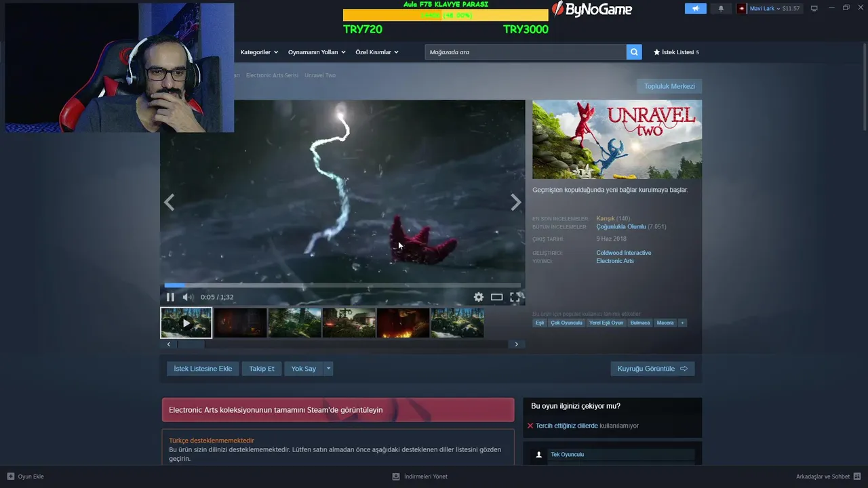Select the Yerel Eşli Oyun tag
Image resolution: width=868 pixels, height=488 pixels.
pyautogui.click(x=606, y=323)
